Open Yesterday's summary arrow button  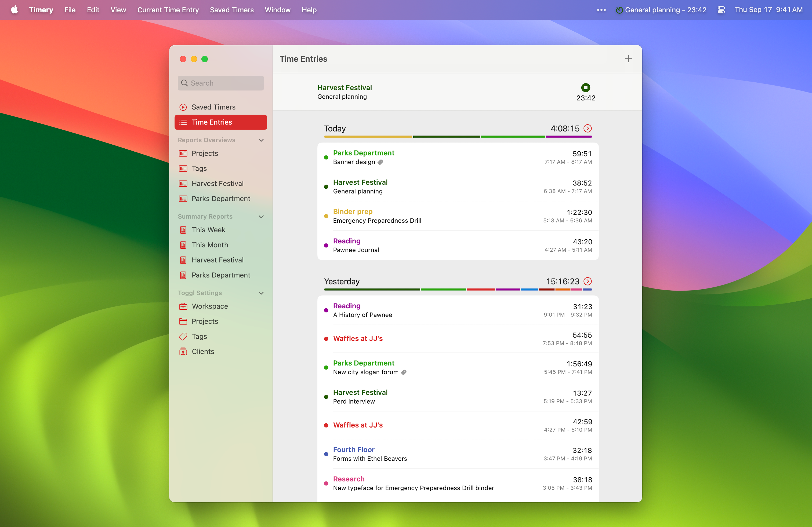tap(588, 281)
